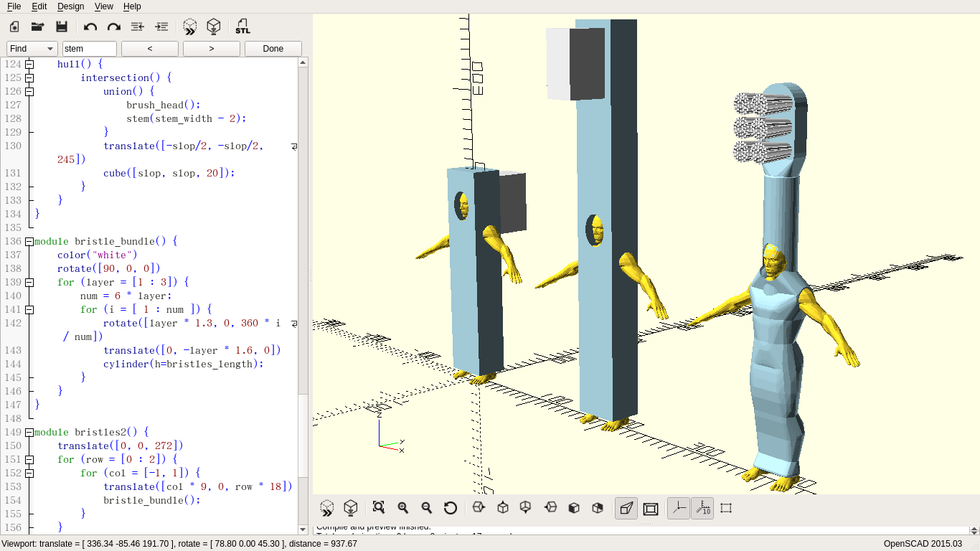
Task: Switch to the Right view
Action: 479,508
